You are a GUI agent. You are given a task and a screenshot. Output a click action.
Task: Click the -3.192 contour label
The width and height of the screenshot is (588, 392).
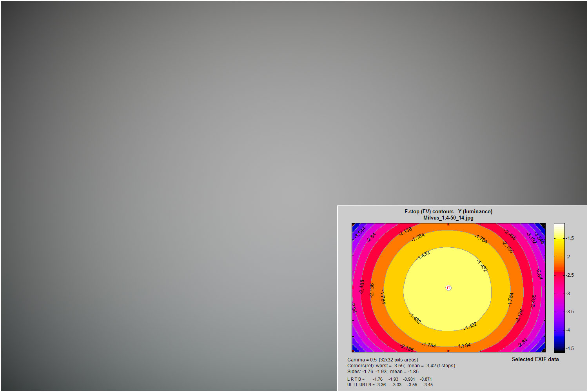pos(532,238)
